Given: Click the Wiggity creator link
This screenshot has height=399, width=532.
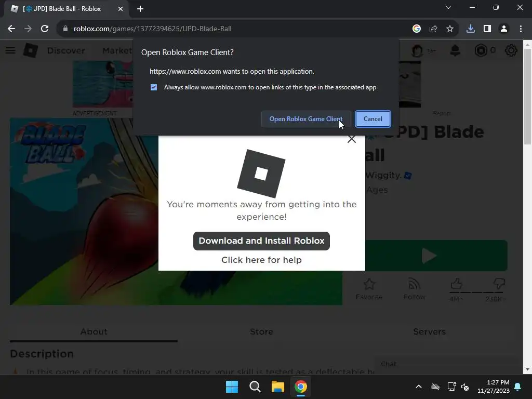Looking at the screenshot, I should 383,176.
